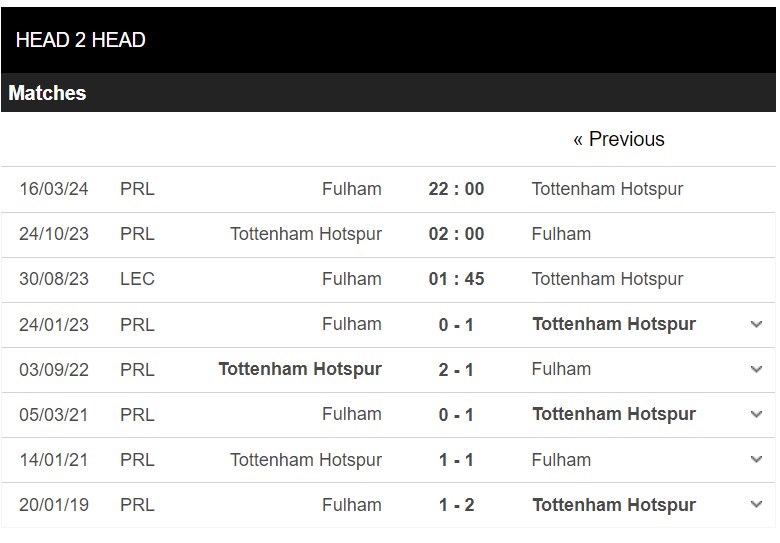Expand the 24/01/23 Fulham match details chevron
This screenshot has height=543, width=780.
[756, 325]
